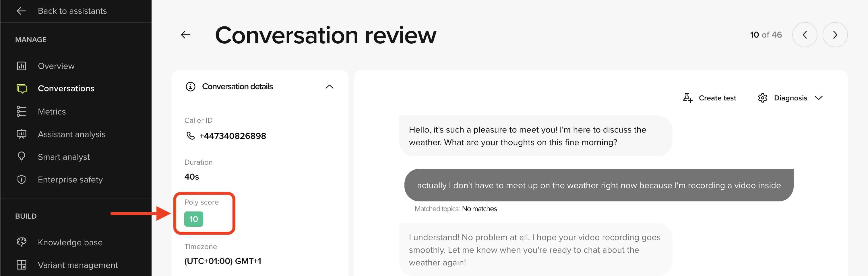
Task: Click the info icon beside Conversation details
Action: [x=190, y=87]
